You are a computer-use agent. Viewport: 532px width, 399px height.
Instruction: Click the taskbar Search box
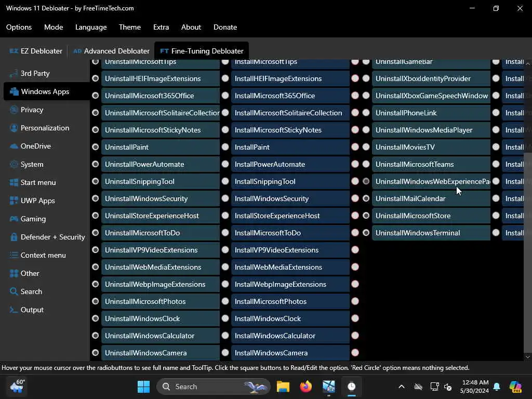click(214, 387)
